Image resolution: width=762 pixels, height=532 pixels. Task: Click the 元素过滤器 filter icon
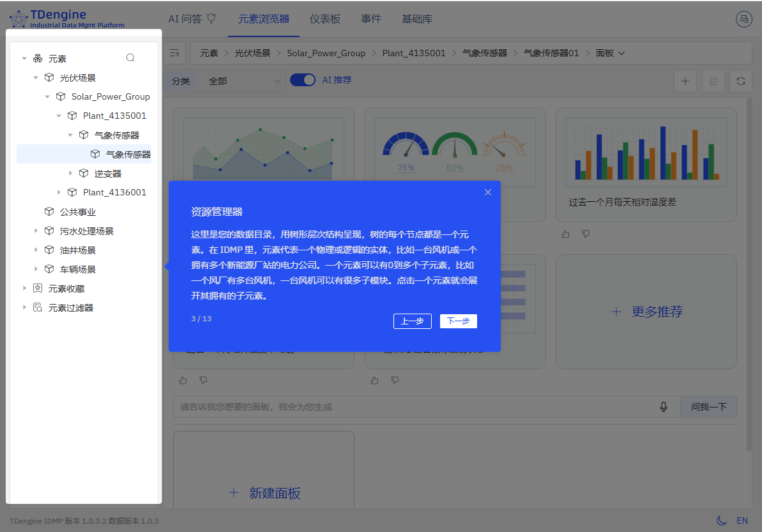click(x=38, y=308)
